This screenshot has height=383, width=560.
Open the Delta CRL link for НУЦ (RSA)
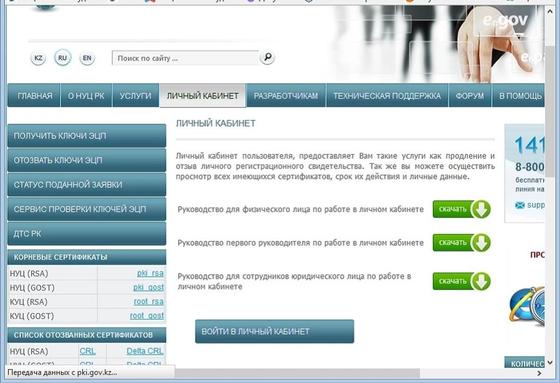tap(145, 351)
